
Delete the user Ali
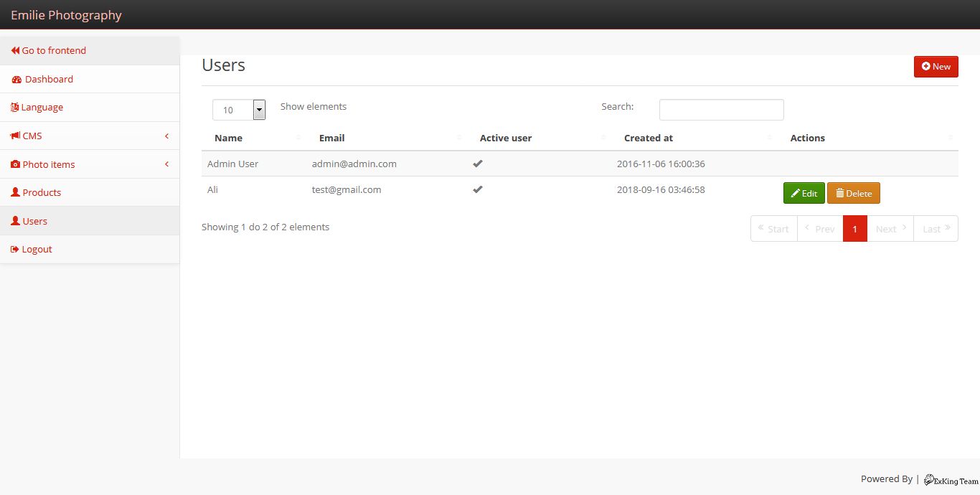tap(854, 193)
